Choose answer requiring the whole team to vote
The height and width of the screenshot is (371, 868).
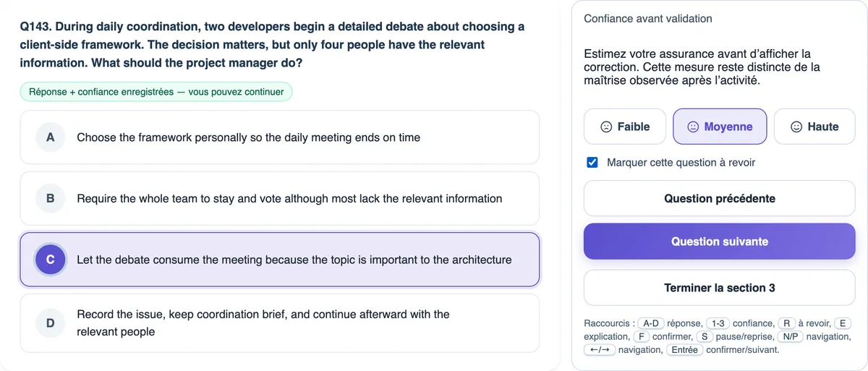click(280, 198)
